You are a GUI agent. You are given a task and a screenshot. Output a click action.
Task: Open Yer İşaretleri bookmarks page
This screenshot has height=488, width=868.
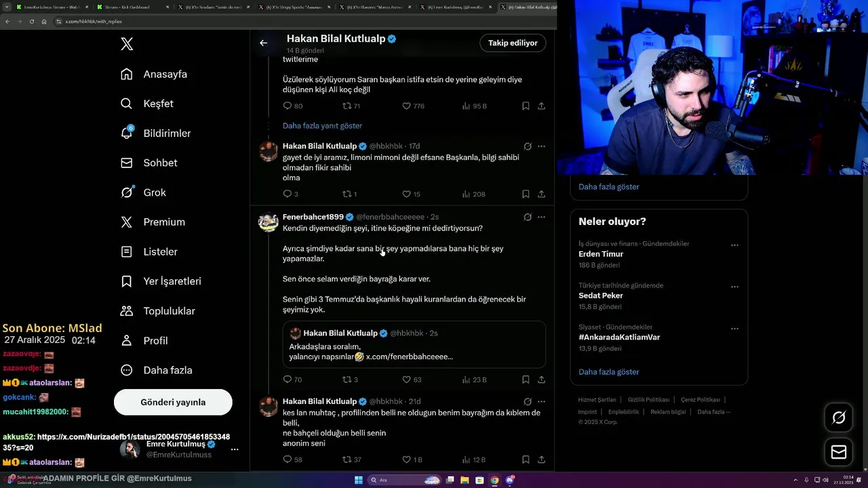[161, 281]
